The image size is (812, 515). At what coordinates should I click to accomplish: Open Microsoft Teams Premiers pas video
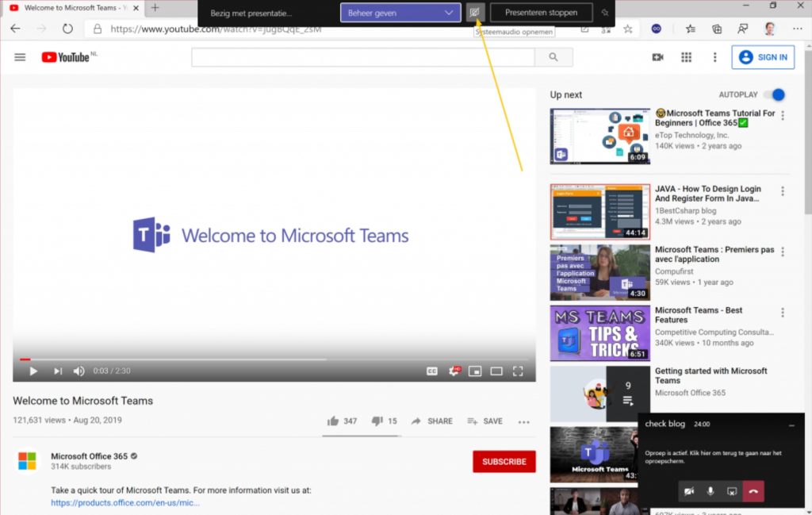coord(599,272)
